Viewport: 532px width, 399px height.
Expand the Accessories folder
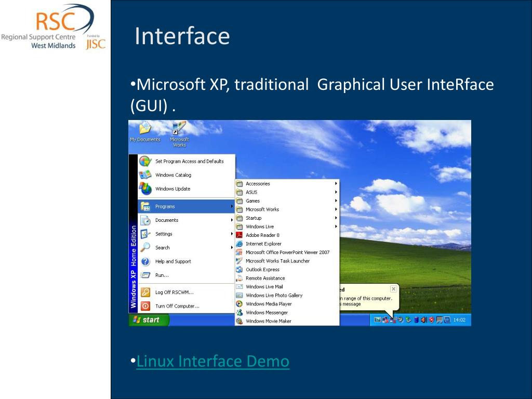287,183
